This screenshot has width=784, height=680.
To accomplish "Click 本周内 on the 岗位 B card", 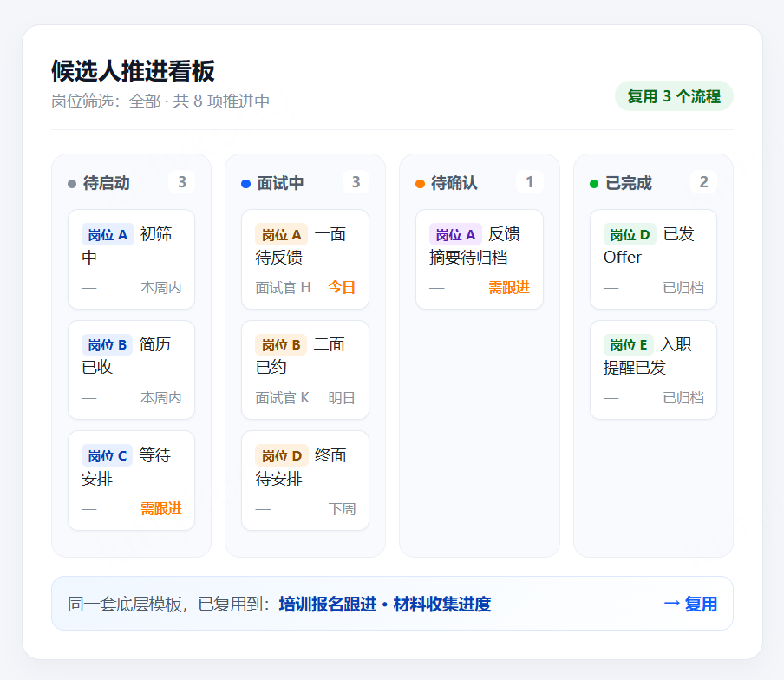I will coord(161,398).
